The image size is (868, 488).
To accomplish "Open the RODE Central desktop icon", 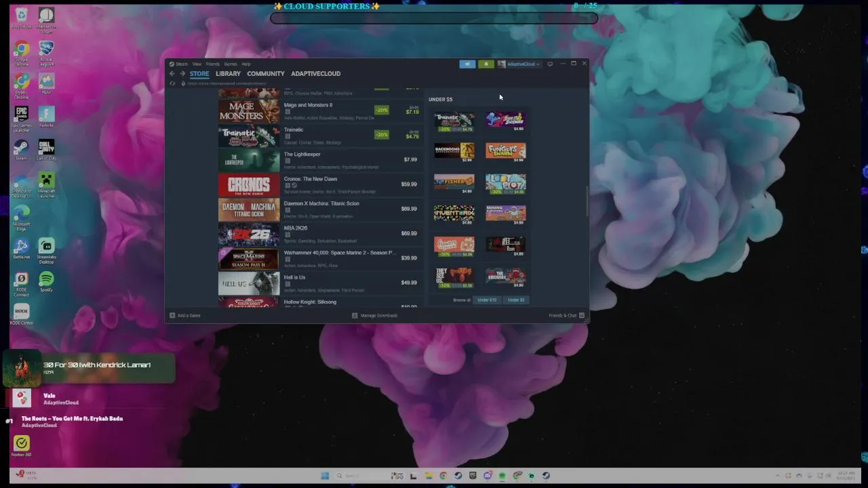I will click(22, 314).
